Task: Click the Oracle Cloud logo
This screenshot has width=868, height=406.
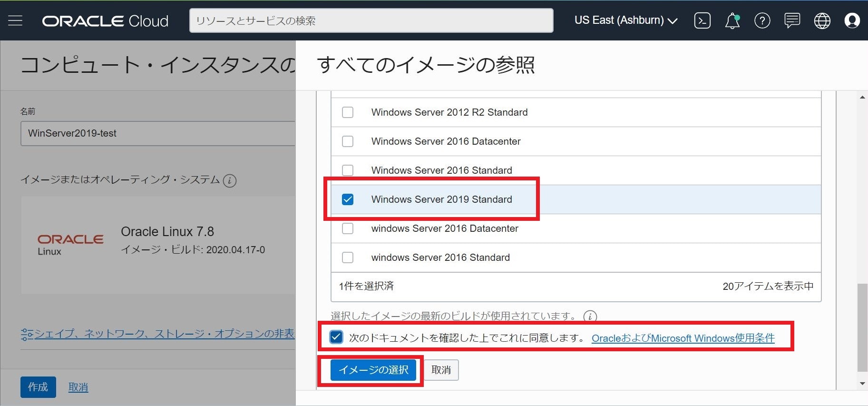Action: tap(105, 21)
